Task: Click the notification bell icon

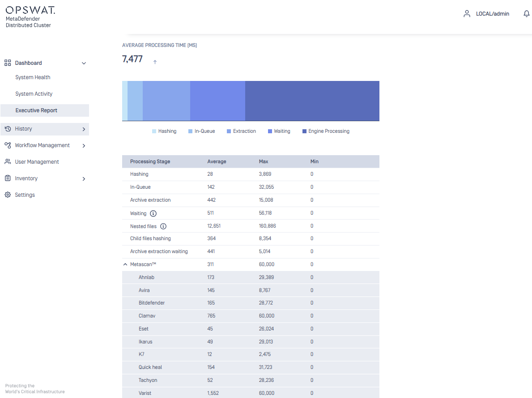Action: point(526,14)
